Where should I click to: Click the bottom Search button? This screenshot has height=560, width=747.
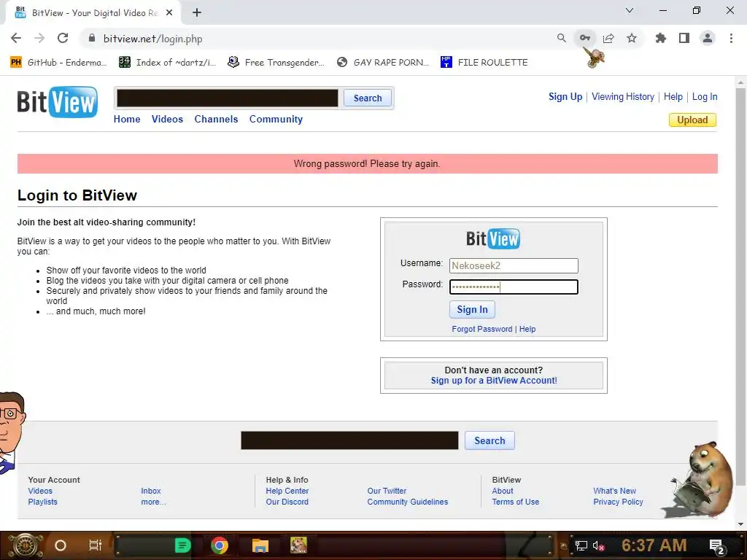489,440
